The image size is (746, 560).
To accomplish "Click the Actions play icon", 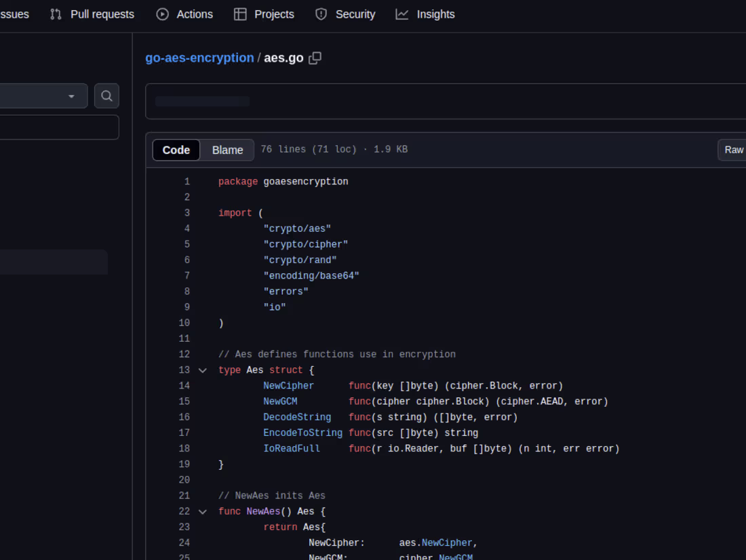I will click(x=162, y=14).
